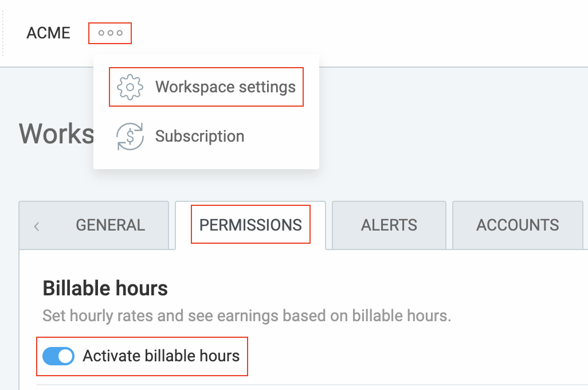This screenshot has width=588, height=390.
Task: Click the dollar refresh icon beside Subscription
Action: point(130,136)
